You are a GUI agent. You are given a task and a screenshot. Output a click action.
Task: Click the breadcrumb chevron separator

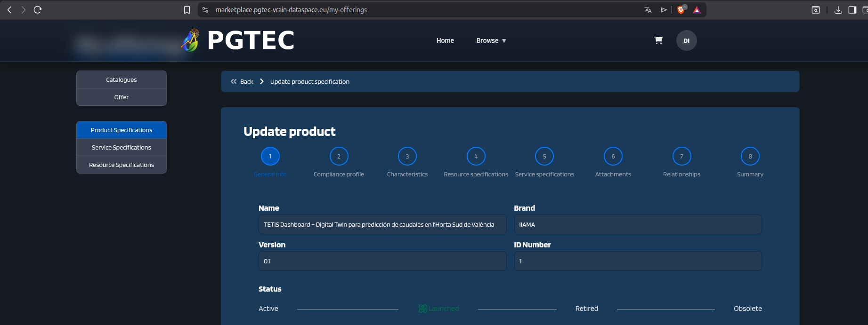(262, 81)
